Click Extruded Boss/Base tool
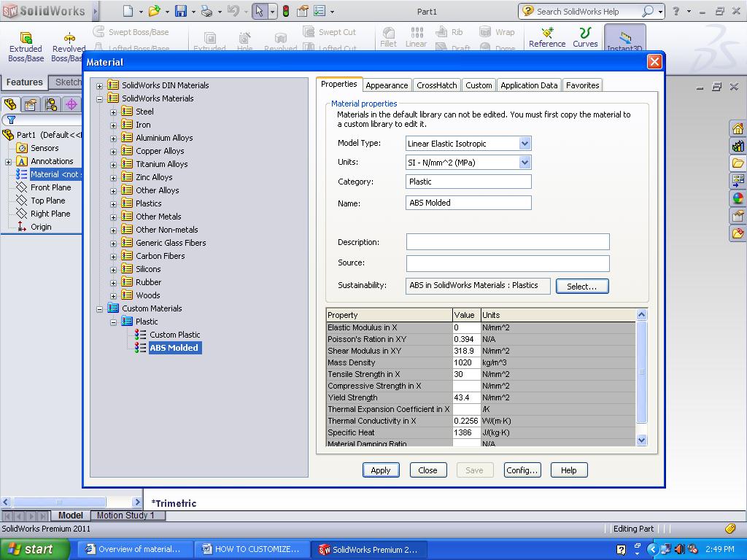 pos(26,47)
